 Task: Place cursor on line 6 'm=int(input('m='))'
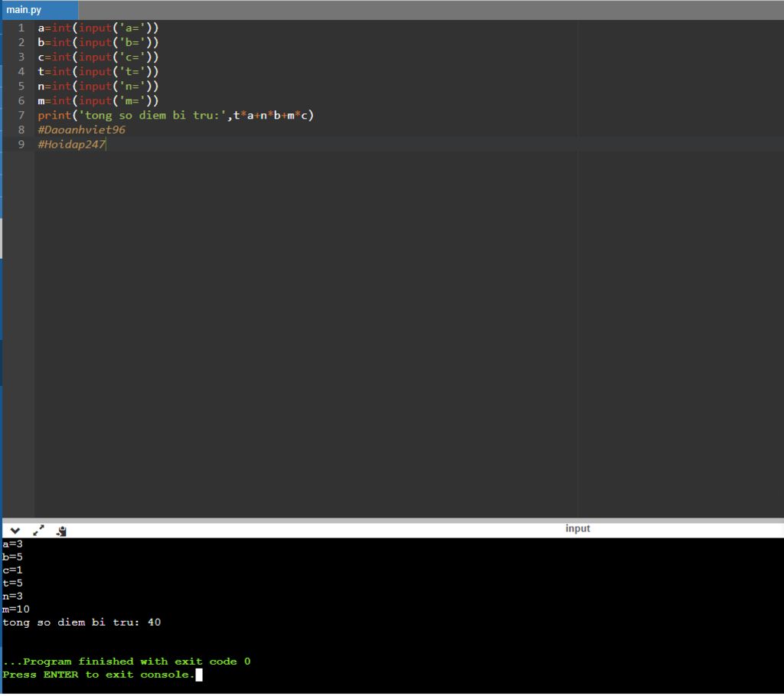pyautogui.click(x=98, y=100)
